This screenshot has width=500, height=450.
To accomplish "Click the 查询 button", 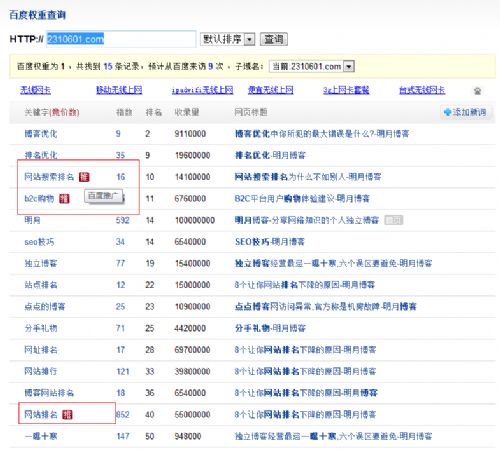I will pos(274,39).
